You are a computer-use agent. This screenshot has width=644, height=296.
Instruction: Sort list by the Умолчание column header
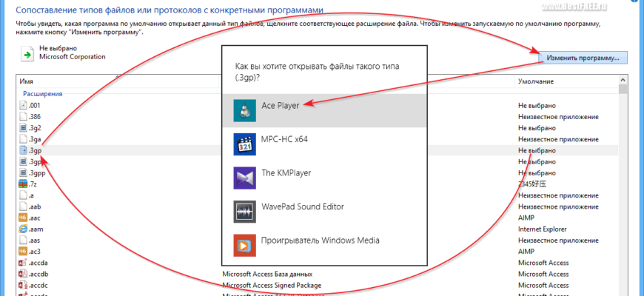[x=567, y=81]
